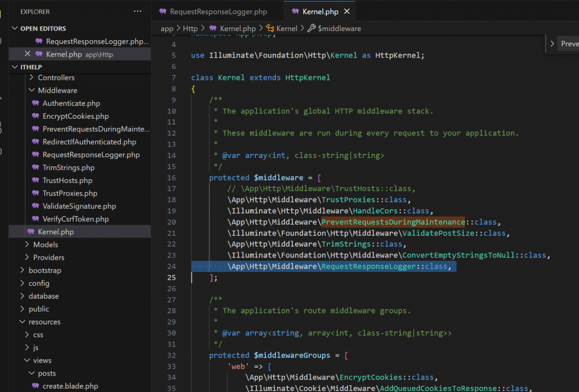Expand the Controllers folder
This screenshot has width=579, height=392.
tap(56, 77)
